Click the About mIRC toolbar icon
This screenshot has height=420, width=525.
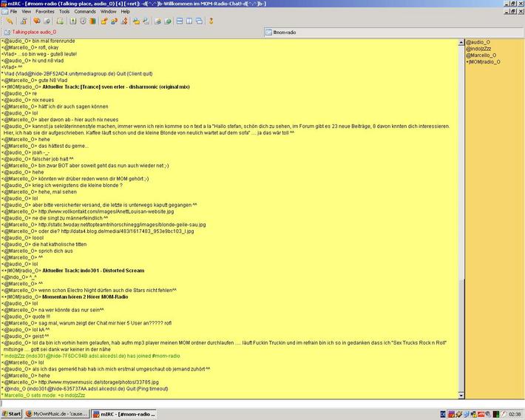211,21
